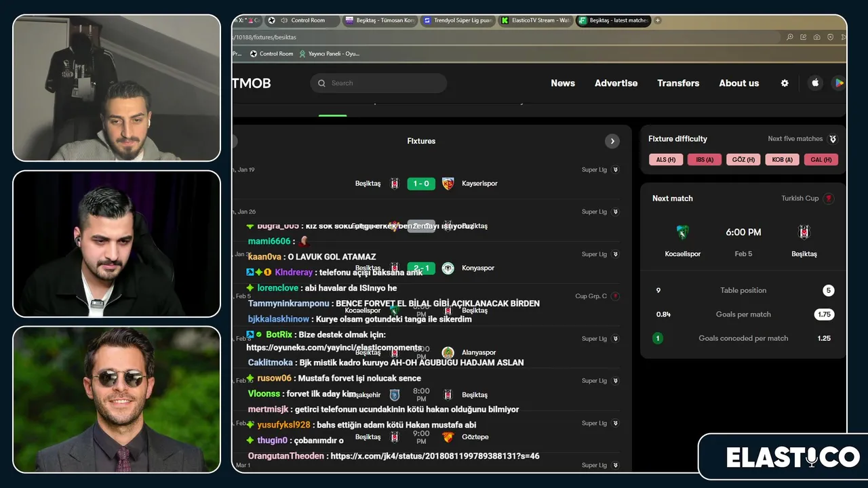Image resolution: width=868 pixels, height=488 pixels.
Task: Open the 1 - 0 Kayserispor match score
Action: (x=421, y=184)
